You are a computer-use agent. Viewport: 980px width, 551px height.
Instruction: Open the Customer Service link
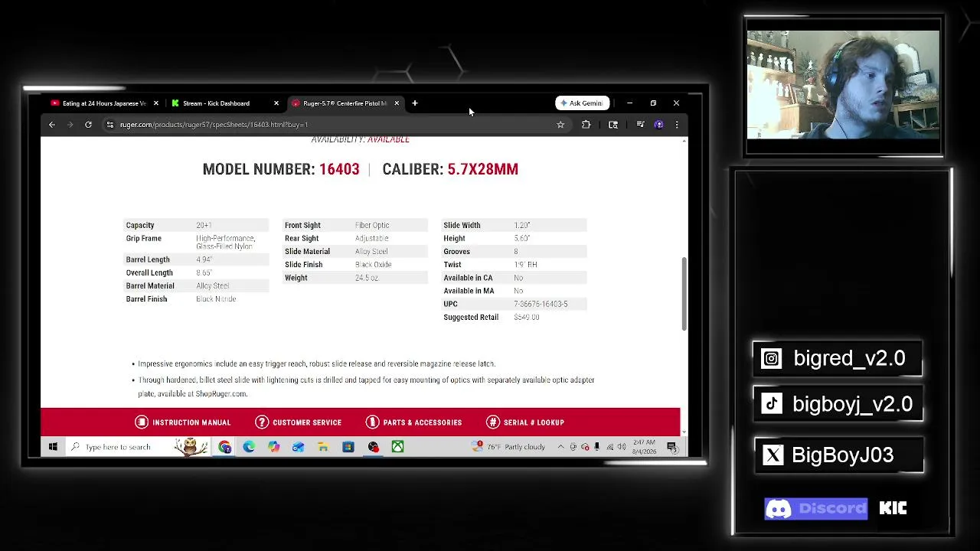(x=299, y=422)
